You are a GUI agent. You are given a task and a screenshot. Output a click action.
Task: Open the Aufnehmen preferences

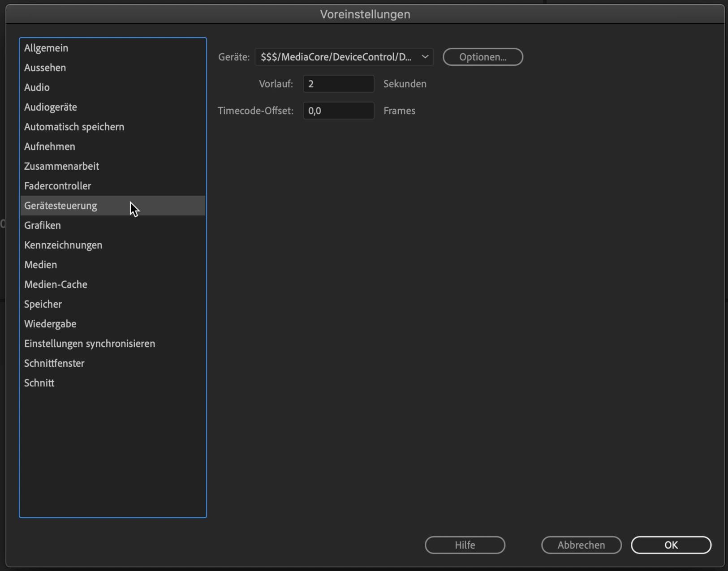tap(50, 146)
